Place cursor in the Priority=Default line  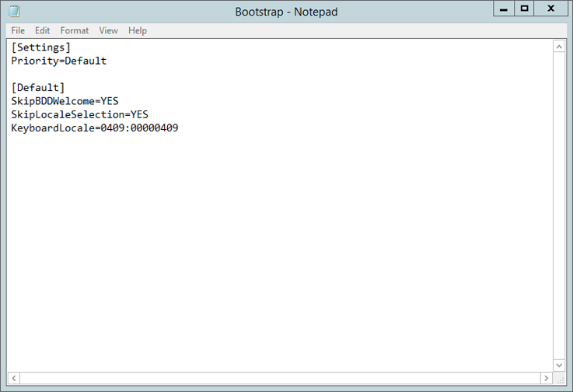(59, 61)
